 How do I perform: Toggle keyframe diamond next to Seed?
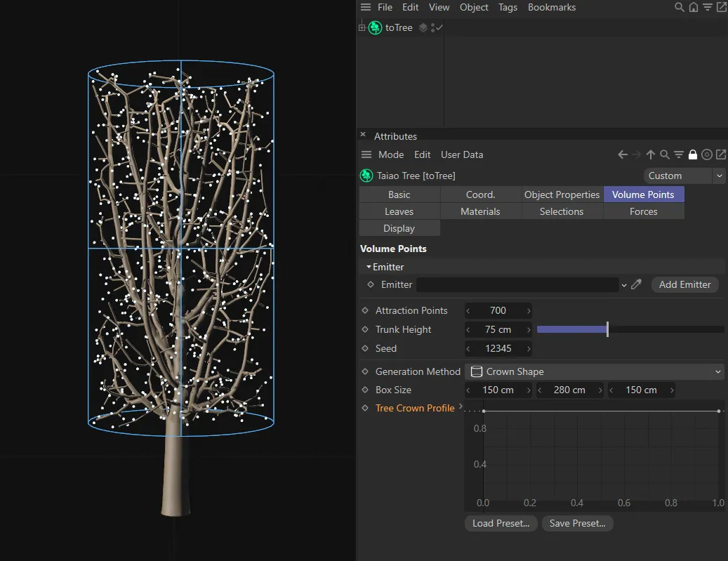point(365,348)
